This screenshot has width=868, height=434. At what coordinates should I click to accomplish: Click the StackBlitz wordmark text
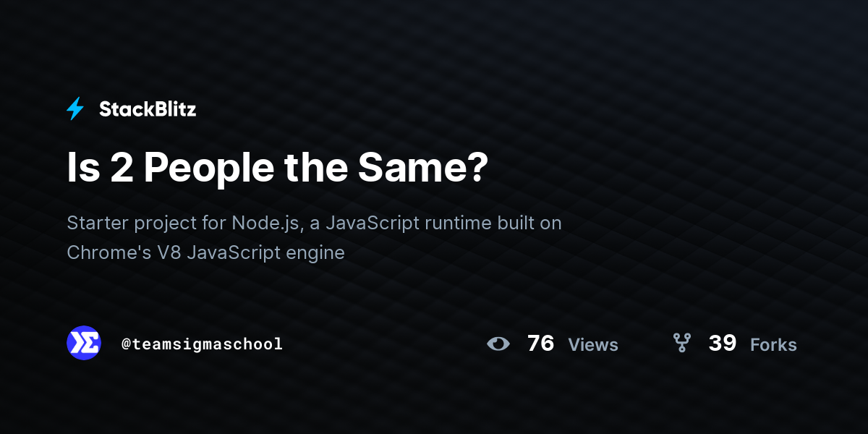click(x=148, y=109)
